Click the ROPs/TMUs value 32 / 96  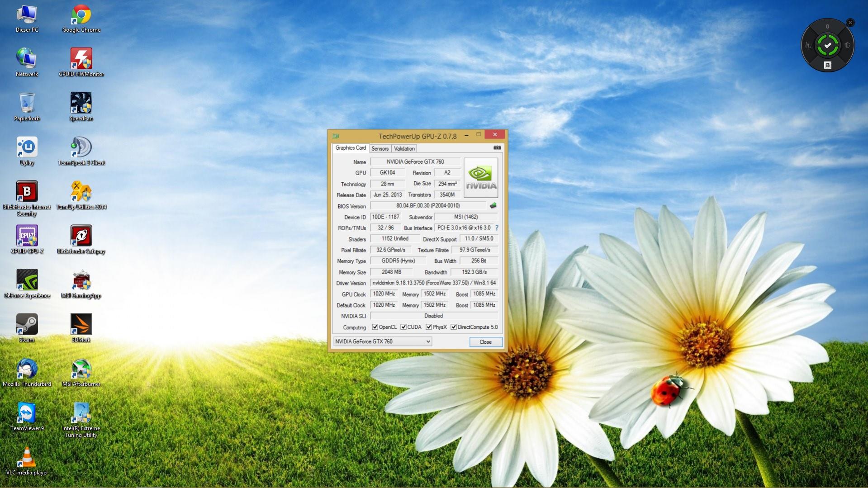pos(385,227)
